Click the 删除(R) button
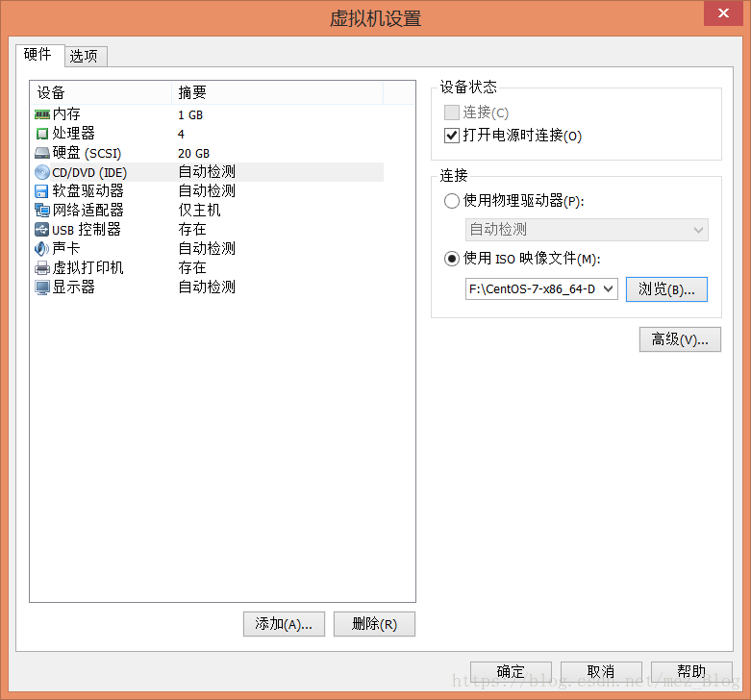This screenshot has width=751, height=700. tap(374, 624)
